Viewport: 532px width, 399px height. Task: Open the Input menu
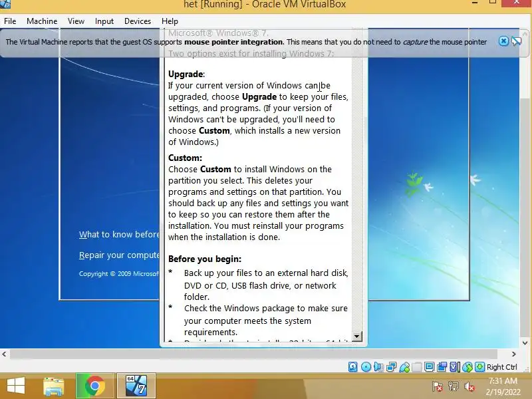[x=104, y=21]
